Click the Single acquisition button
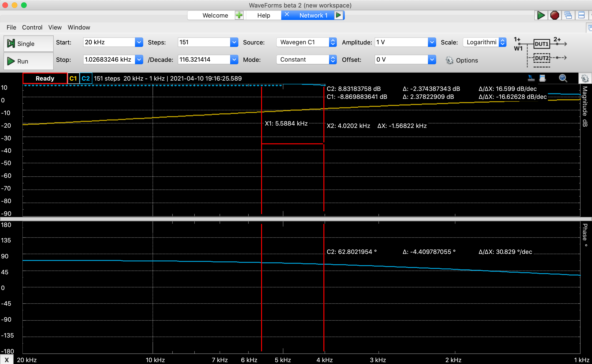This screenshot has width=592, height=364. click(x=28, y=44)
